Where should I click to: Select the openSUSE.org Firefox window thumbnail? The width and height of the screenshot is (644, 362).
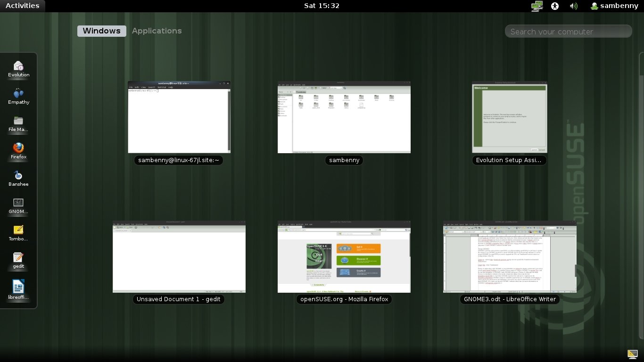click(x=344, y=257)
